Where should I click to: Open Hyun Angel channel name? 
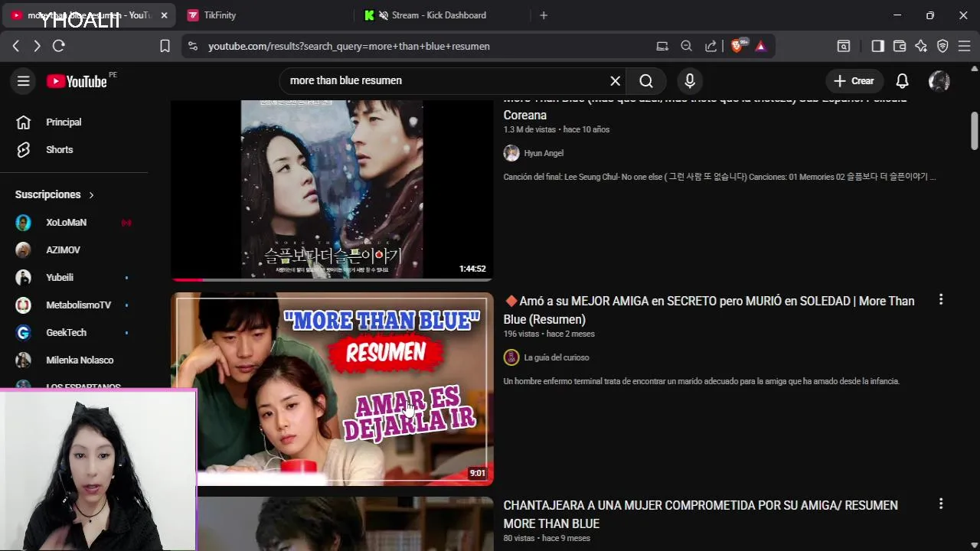[x=544, y=153]
